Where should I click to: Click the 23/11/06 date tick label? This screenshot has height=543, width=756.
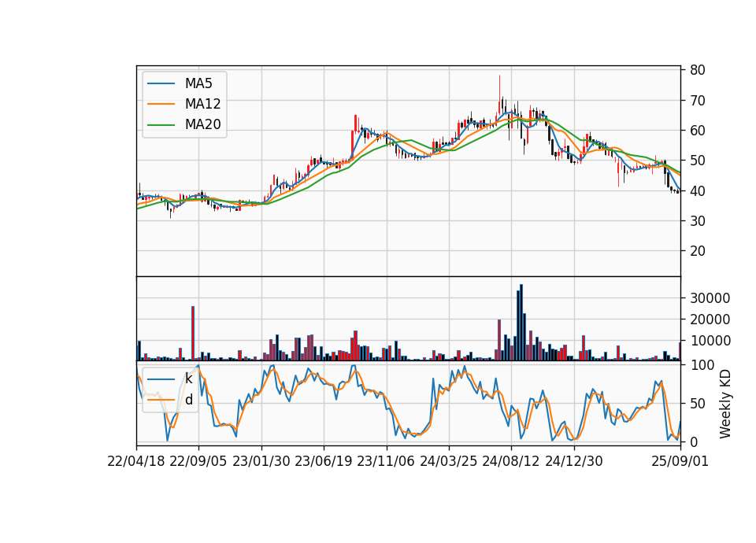pos(386,461)
